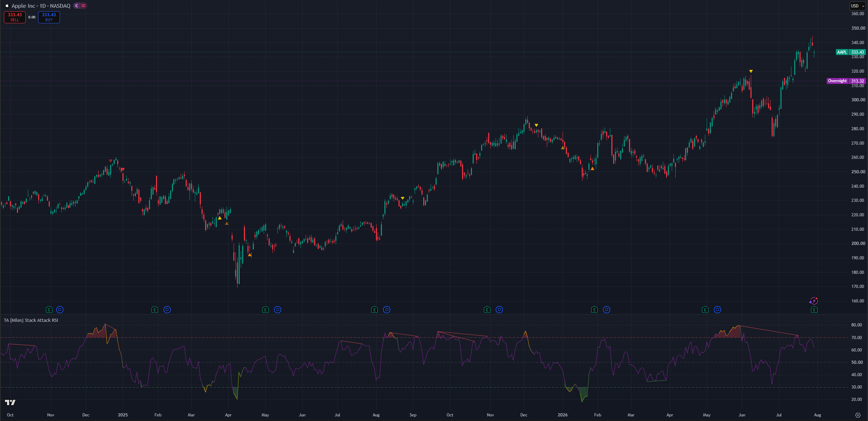
Task: Click the green AAPL 333.43 price label
Action: point(851,52)
